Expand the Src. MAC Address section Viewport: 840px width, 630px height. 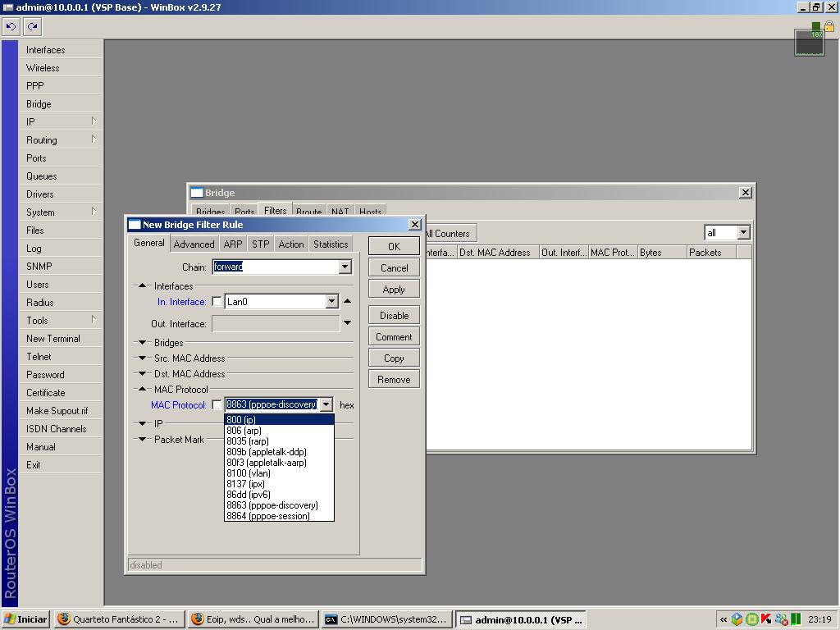pos(143,358)
